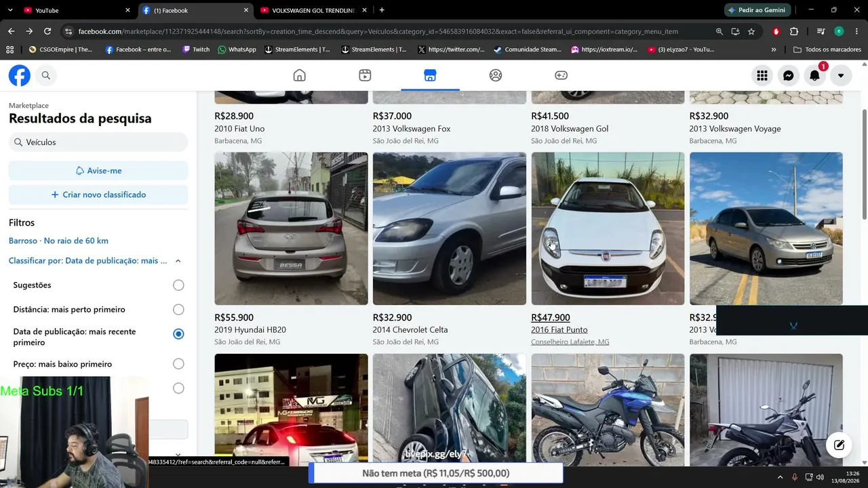Switch to the Volkswagen Gol Trendline tab
868x488 pixels.
pos(313,10)
